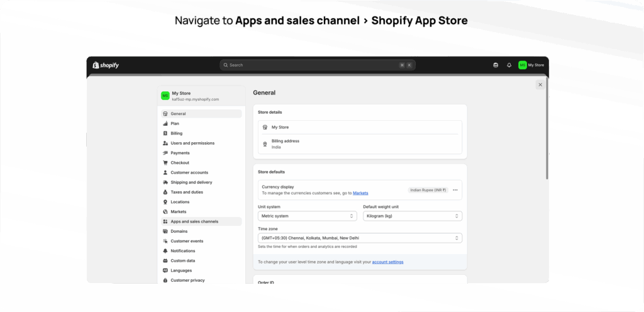Open the Checkout settings page
644x312 pixels.
pyautogui.click(x=201, y=162)
